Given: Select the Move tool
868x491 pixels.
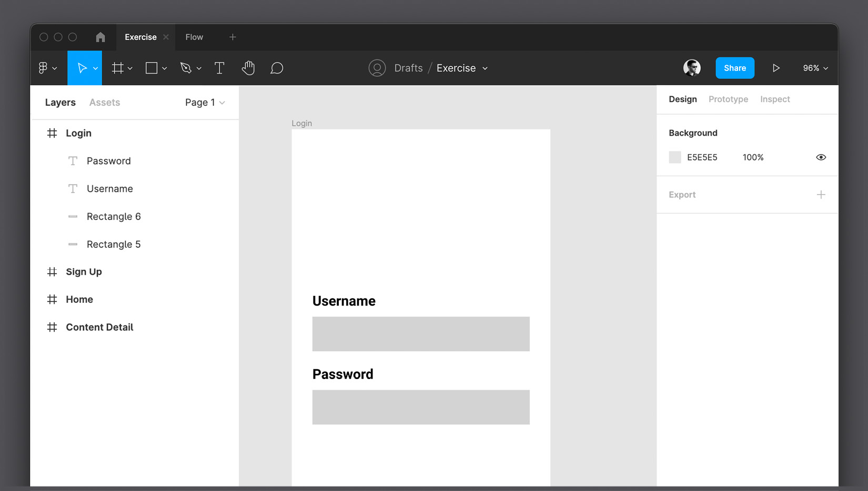Looking at the screenshot, I should 82,68.
